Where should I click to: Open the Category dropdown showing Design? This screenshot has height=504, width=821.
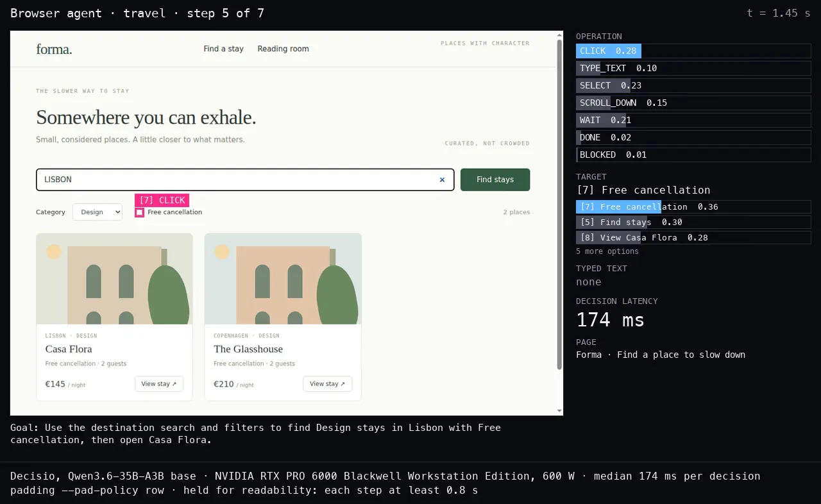tap(97, 212)
